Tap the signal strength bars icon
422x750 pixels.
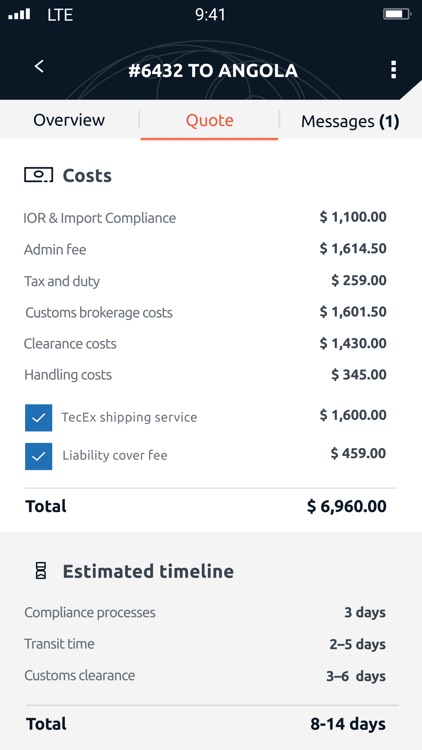tap(20, 14)
